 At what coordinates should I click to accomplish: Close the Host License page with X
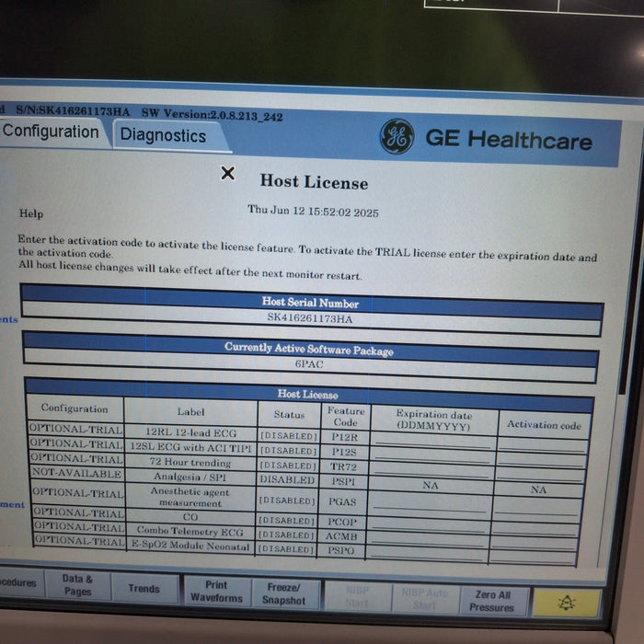coord(227,173)
